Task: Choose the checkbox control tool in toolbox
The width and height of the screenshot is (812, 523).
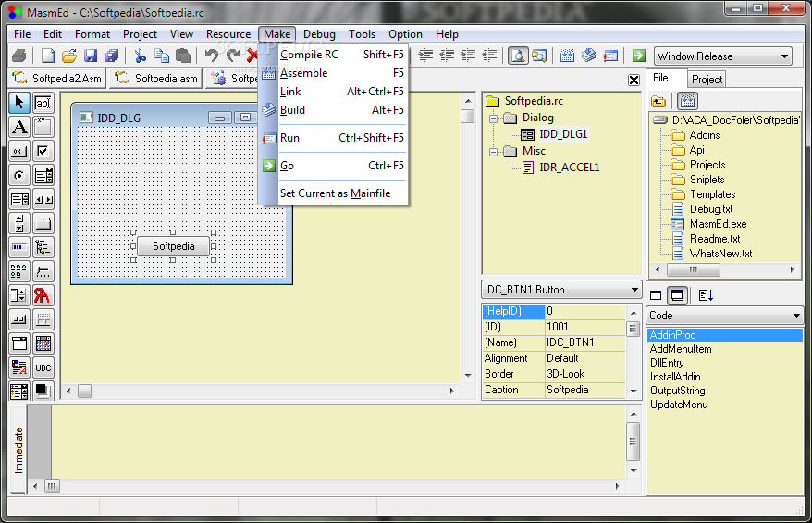Action: coord(43,151)
